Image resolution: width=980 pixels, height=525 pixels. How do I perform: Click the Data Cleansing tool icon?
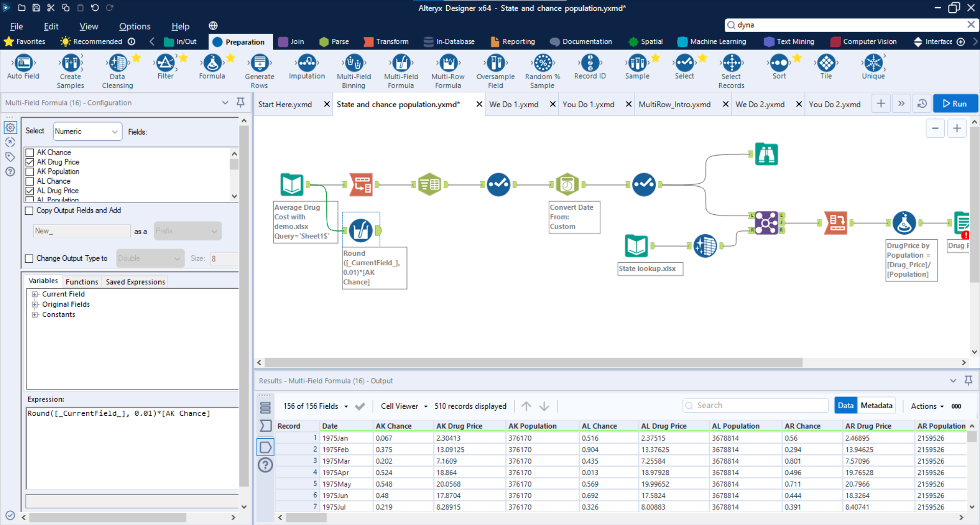(117, 64)
